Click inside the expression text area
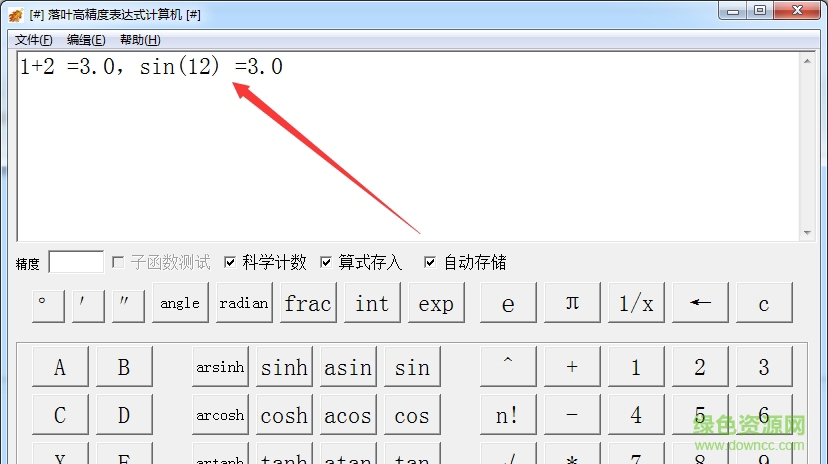Image resolution: width=828 pixels, height=464 pixels. pos(408,146)
